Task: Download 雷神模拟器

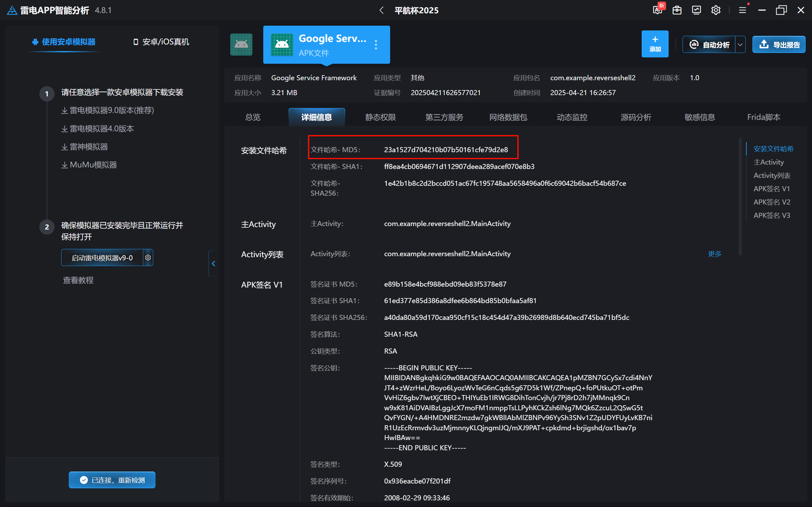Action: pos(84,147)
